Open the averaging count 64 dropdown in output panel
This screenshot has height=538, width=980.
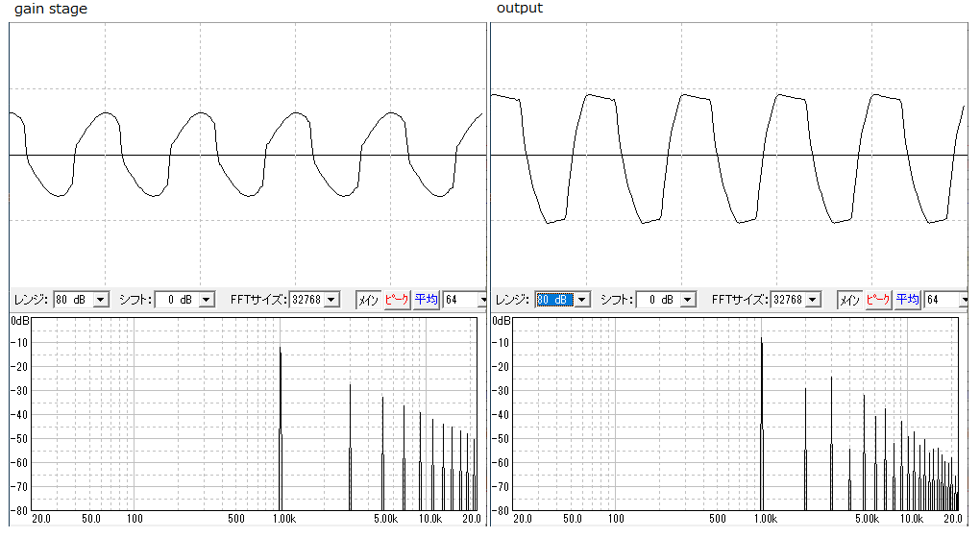pyautogui.click(x=946, y=300)
